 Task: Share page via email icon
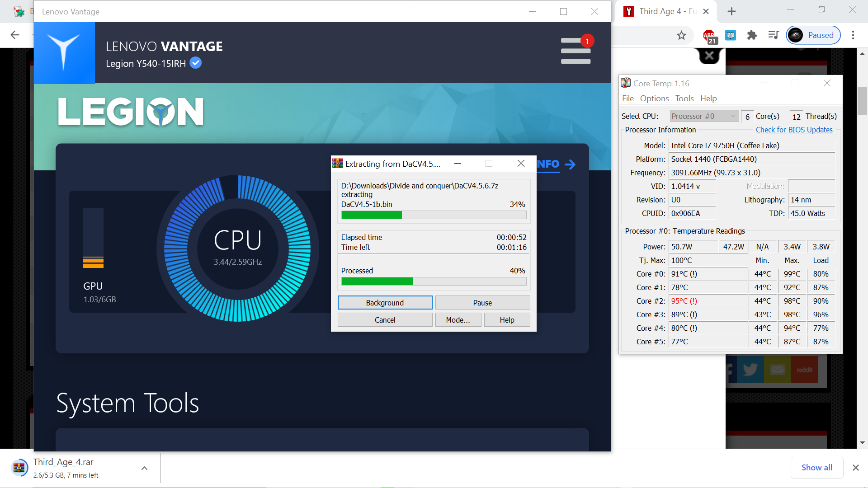pyautogui.click(x=777, y=370)
